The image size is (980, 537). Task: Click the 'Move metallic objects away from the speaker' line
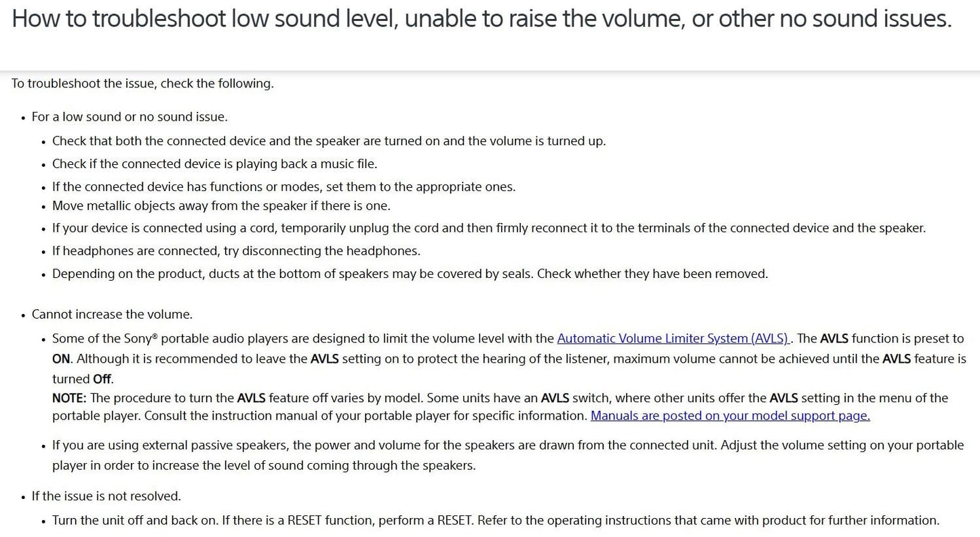coord(221,205)
